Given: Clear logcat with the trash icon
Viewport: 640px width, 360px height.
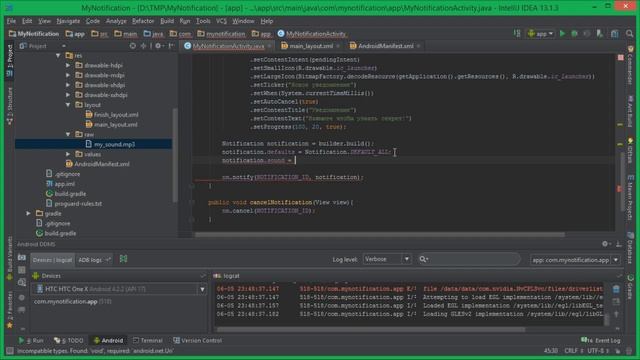Looking at the screenshot, I should pyautogui.click(x=616, y=289).
